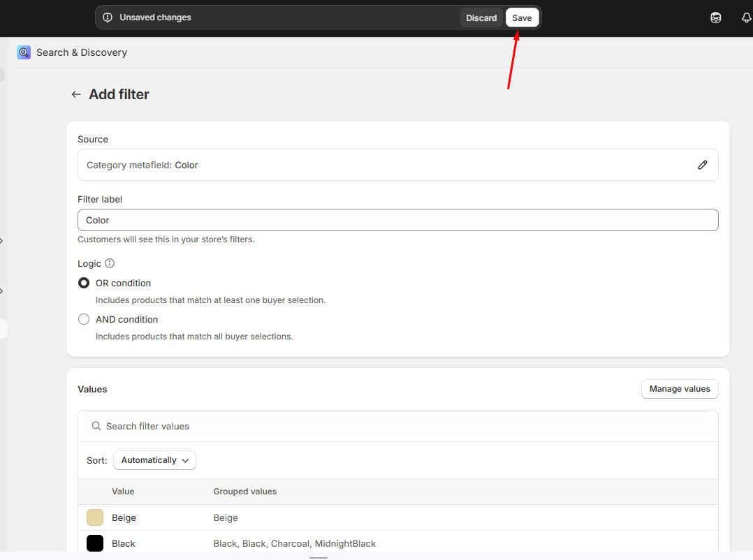Click the Grouped values column header

244,492
